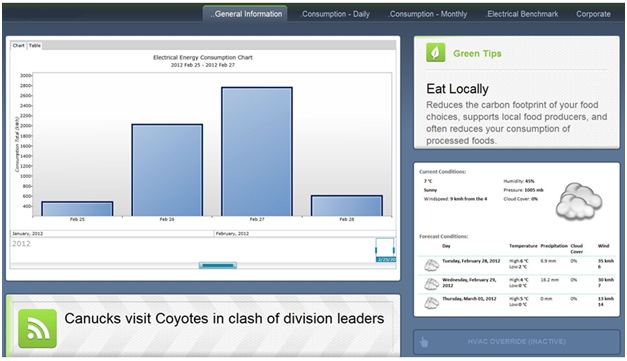The width and height of the screenshot is (627, 361).
Task: Switch to Consumption - Daily tab
Action: [x=335, y=14]
